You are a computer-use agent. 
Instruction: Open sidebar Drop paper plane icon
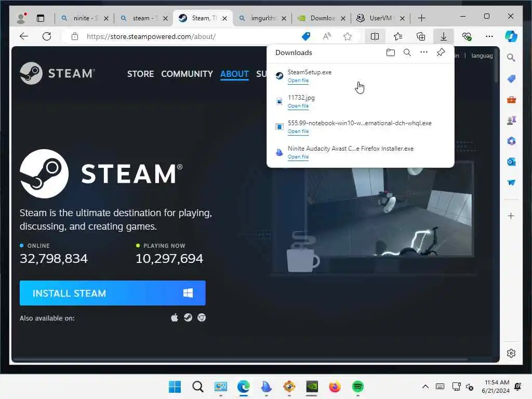(x=511, y=182)
